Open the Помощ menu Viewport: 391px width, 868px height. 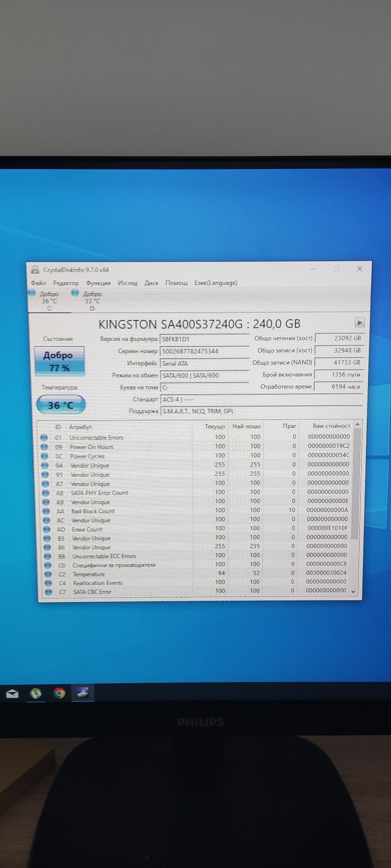pyautogui.click(x=176, y=283)
